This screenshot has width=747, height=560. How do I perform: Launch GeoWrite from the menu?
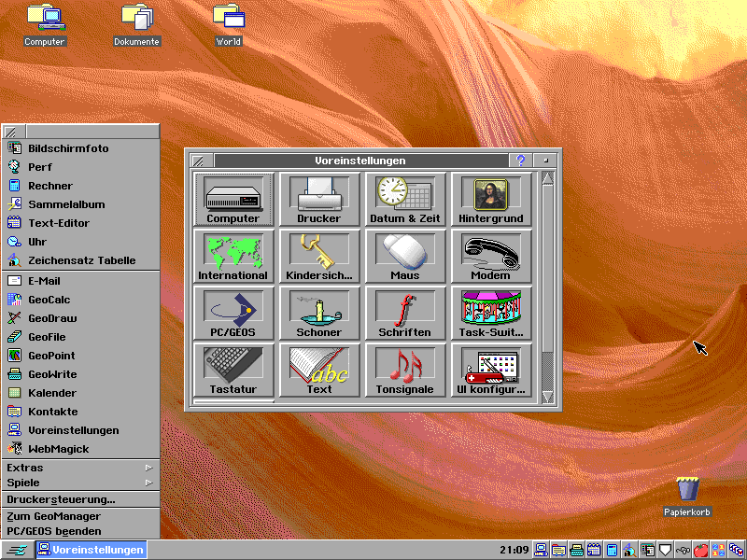click(80, 374)
